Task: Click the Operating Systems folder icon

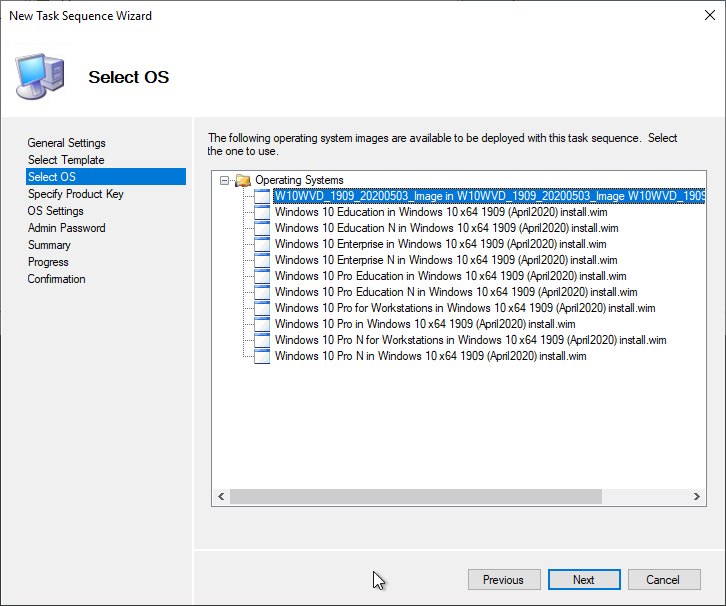Action: (243, 180)
